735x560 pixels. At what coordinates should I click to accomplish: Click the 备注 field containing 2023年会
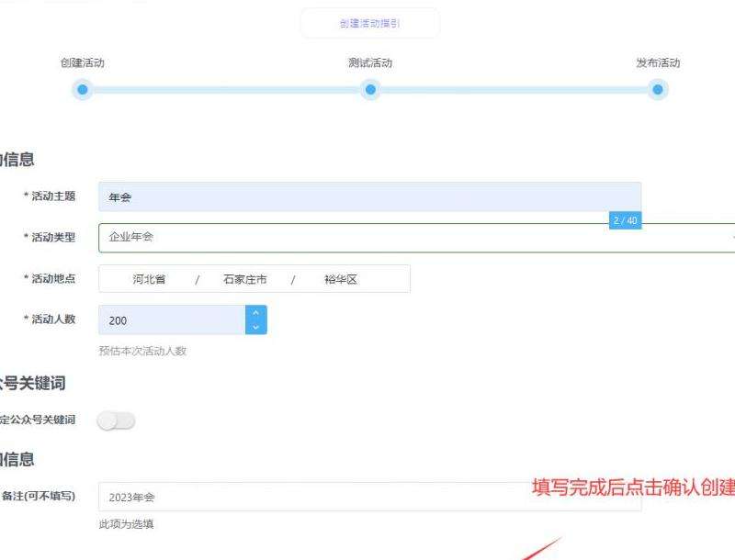point(369,497)
